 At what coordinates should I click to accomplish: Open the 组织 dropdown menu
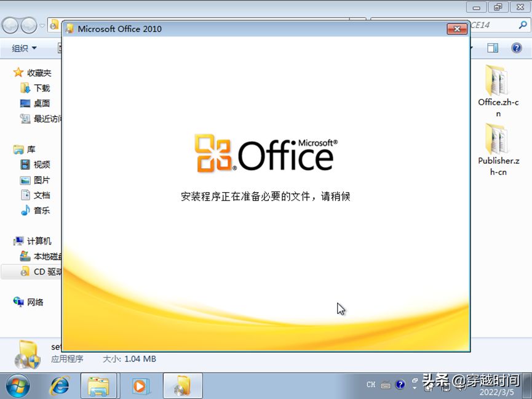(24, 48)
